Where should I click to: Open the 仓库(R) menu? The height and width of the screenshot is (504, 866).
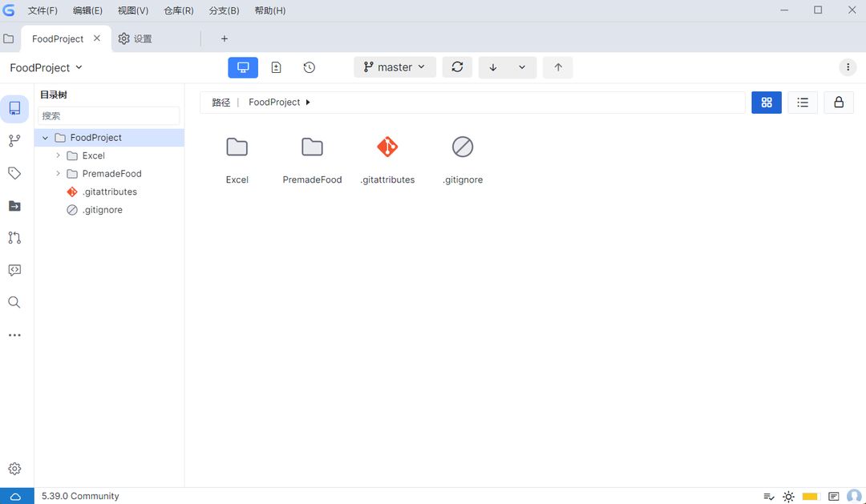pos(178,10)
